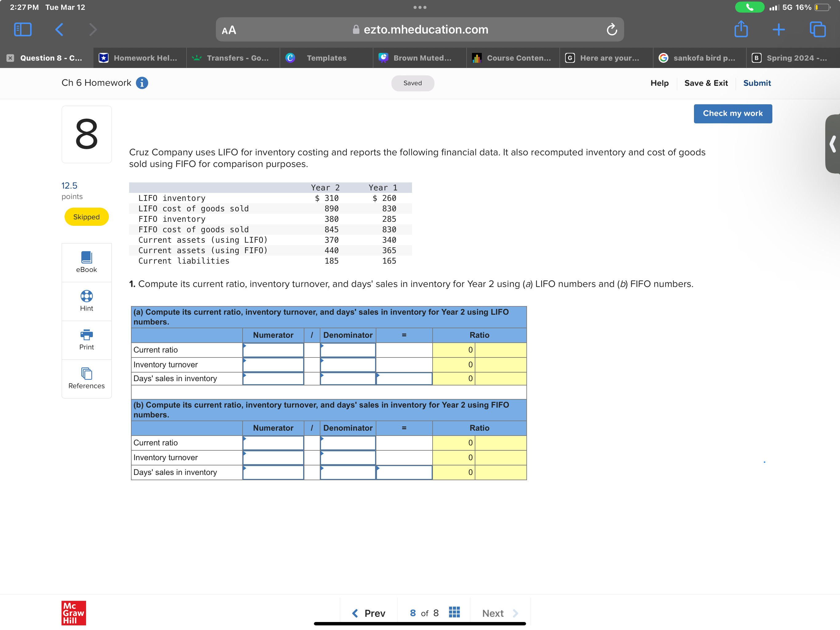Reload the page in Safari
840x630 pixels.
[x=612, y=29]
